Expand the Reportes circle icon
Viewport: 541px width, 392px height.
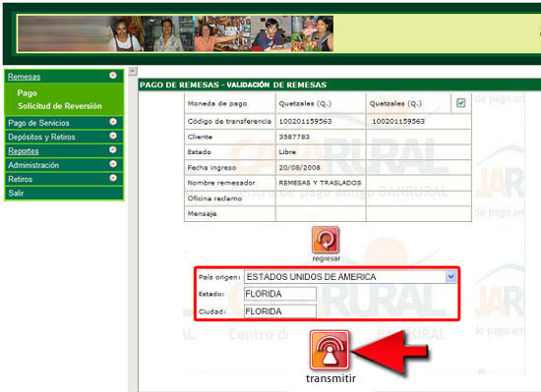point(113,150)
